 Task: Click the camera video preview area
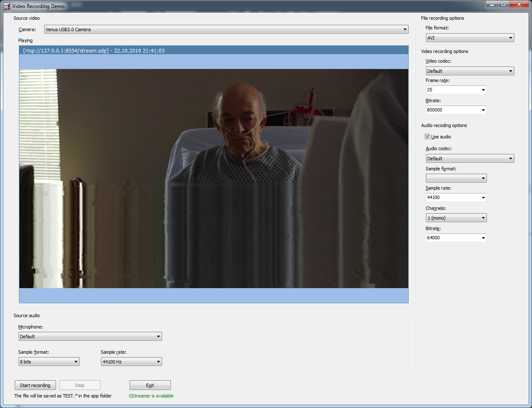tap(213, 178)
